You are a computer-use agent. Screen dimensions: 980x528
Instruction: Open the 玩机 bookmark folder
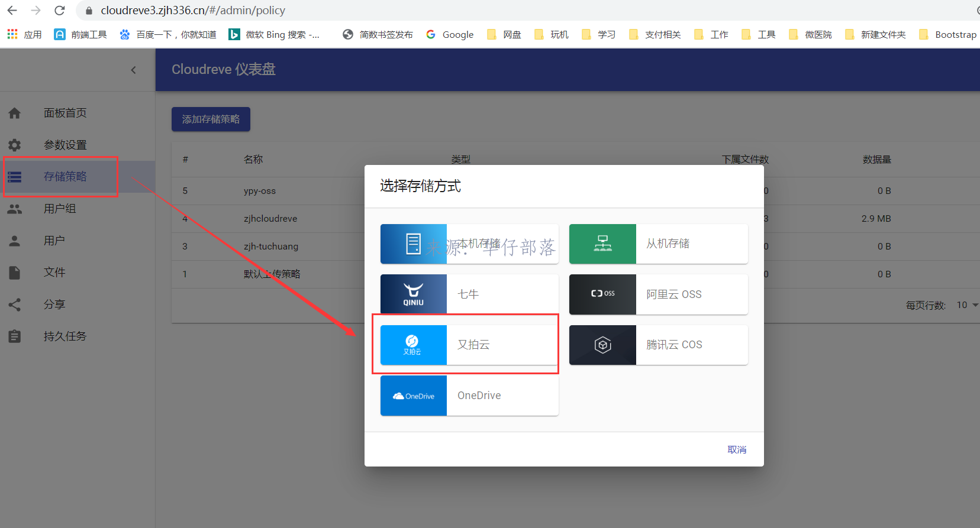(x=551, y=35)
